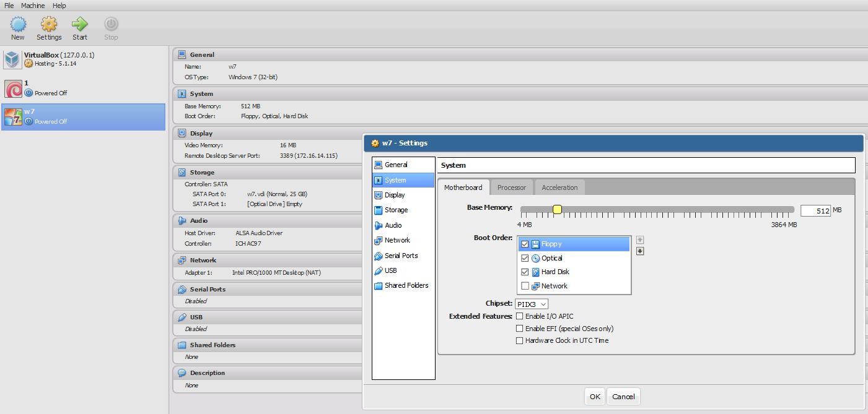
Task: Click the System section header chip icon
Action: (182, 94)
